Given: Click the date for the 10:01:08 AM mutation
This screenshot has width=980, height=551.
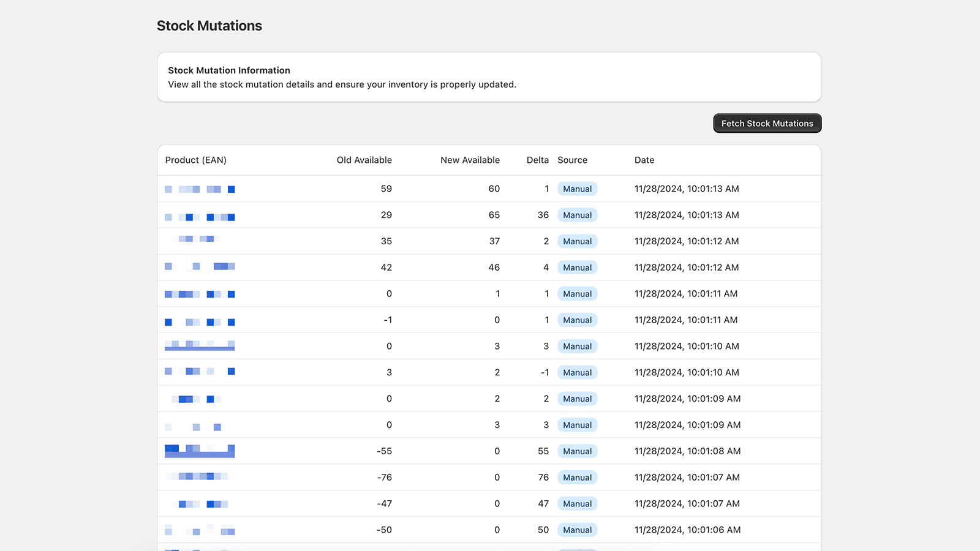Looking at the screenshot, I should pos(687,451).
